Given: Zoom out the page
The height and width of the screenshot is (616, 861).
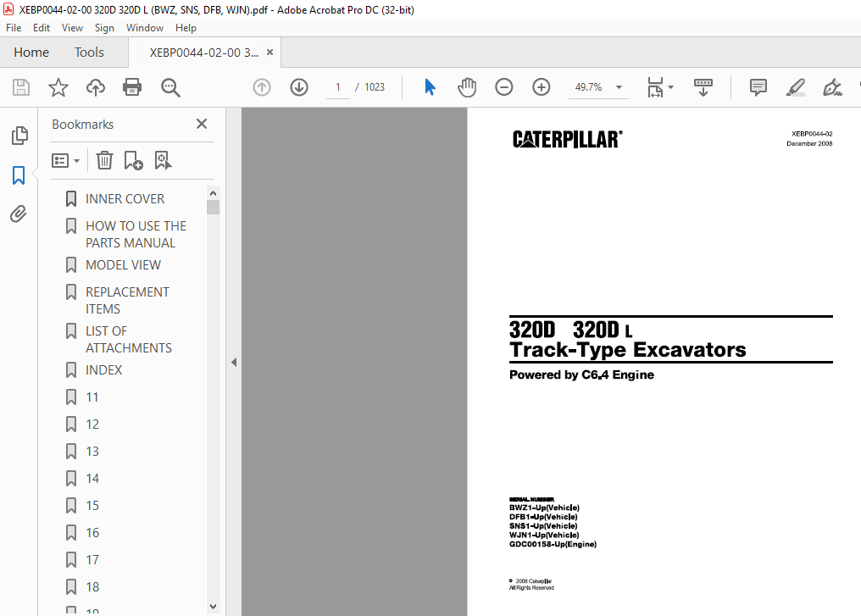Looking at the screenshot, I should pos(503,87).
